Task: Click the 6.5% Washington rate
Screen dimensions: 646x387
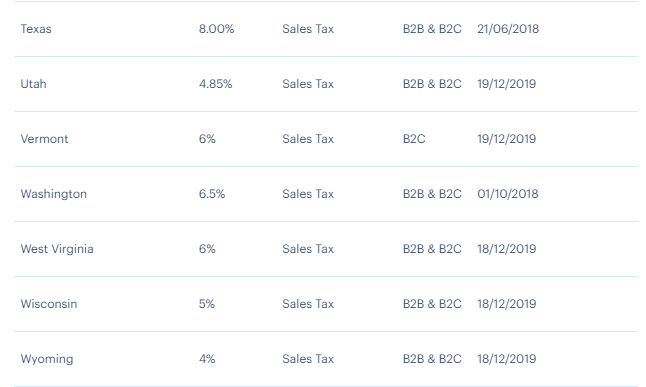Action: [x=212, y=194]
